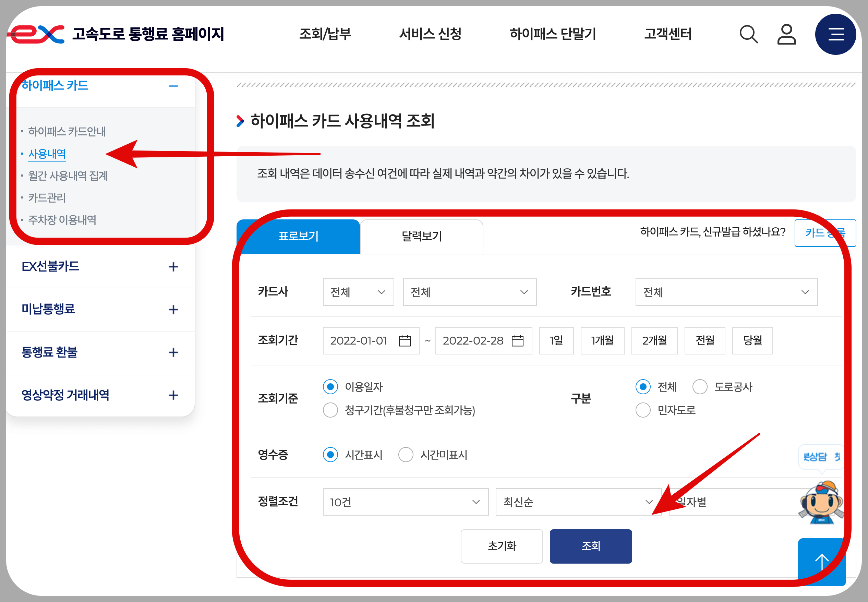868x602 pixels.
Task: Click the scroll-to-top arrow button
Action: (x=822, y=562)
